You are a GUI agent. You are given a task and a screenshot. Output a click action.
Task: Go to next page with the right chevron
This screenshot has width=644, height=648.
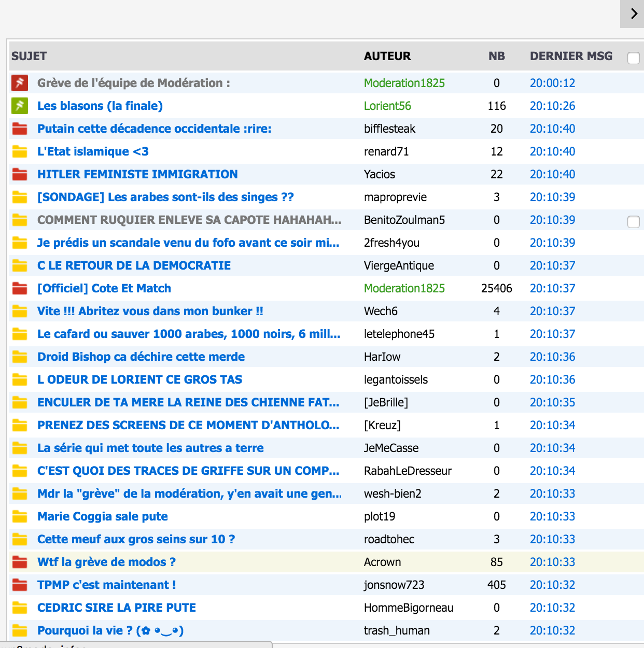tap(633, 13)
